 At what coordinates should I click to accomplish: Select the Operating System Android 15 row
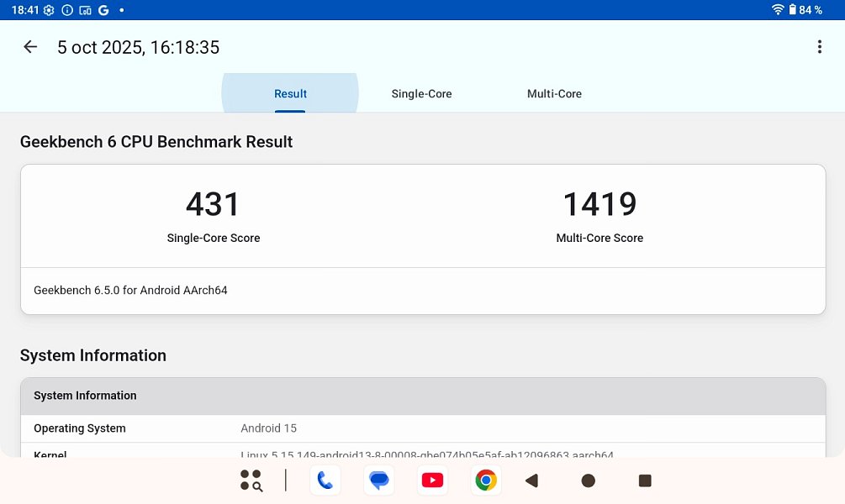coord(423,428)
